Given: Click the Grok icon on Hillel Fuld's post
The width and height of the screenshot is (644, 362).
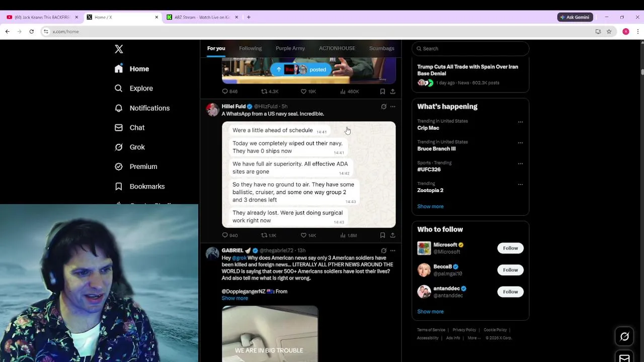Looking at the screenshot, I should (x=383, y=107).
